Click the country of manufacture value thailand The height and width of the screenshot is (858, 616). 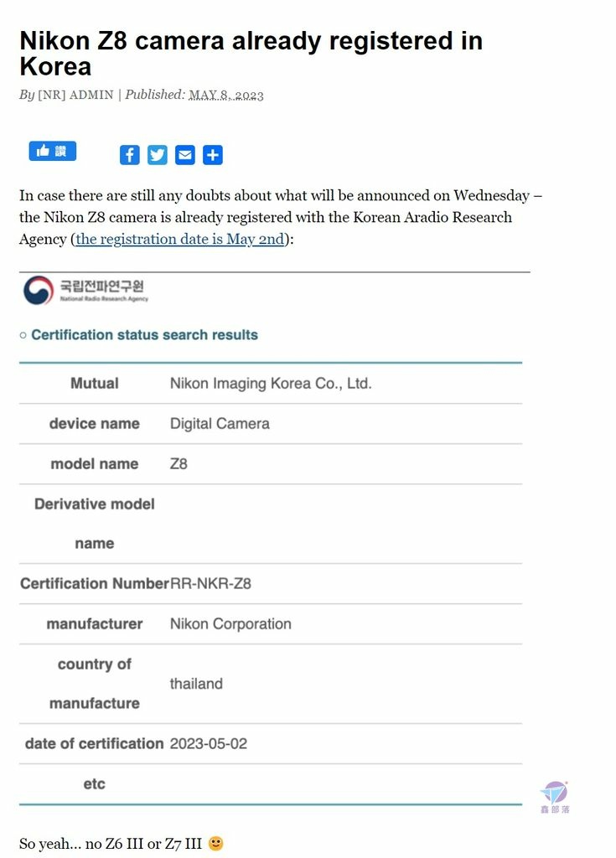[x=196, y=684]
